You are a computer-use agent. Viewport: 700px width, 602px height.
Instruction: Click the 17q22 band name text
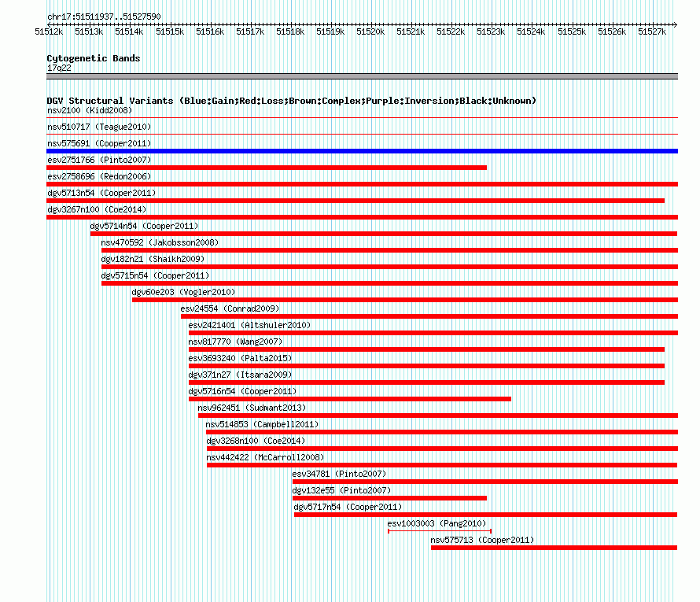tap(59, 68)
